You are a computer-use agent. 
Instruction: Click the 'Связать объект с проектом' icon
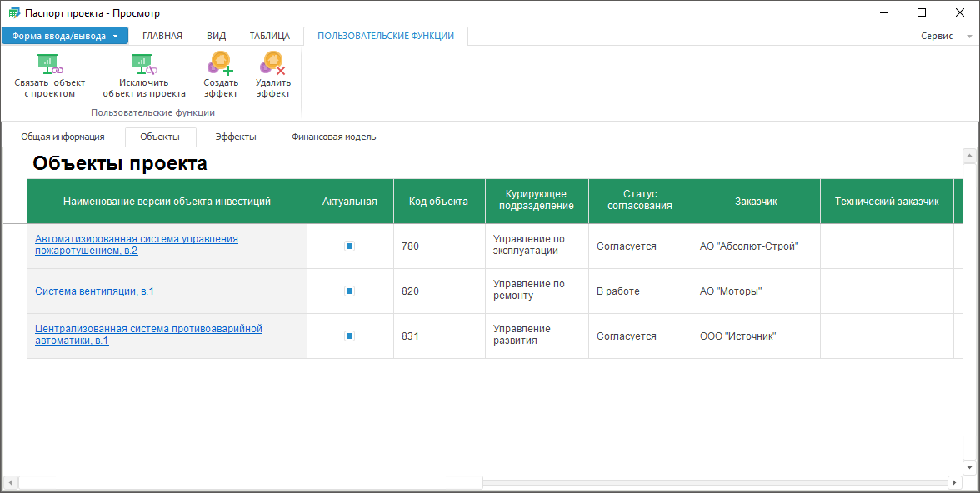click(50, 64)
